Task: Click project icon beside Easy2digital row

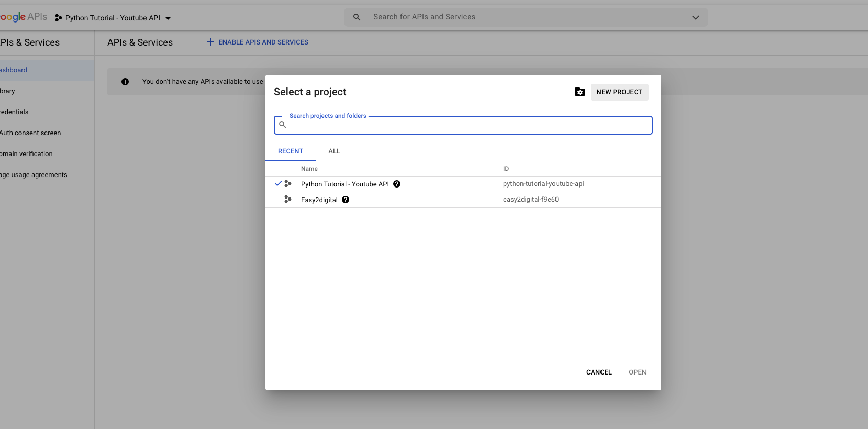Action: click(x=287, y=200)
